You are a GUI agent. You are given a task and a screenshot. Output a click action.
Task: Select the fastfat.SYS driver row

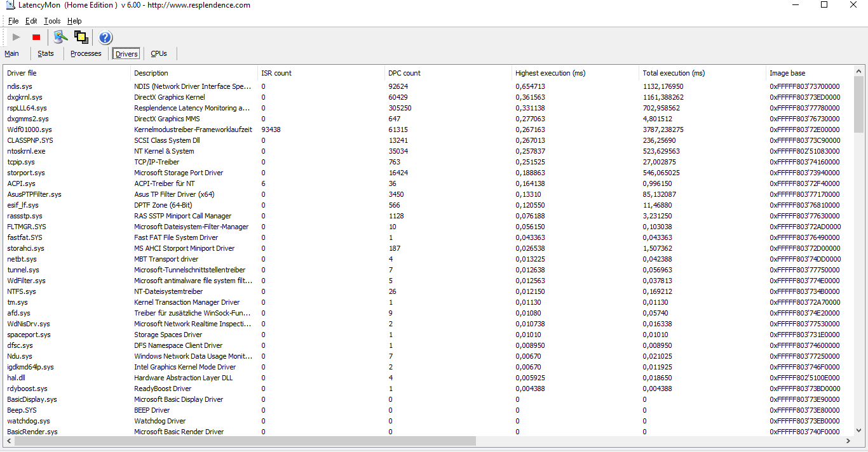click(x=428, y=237)
